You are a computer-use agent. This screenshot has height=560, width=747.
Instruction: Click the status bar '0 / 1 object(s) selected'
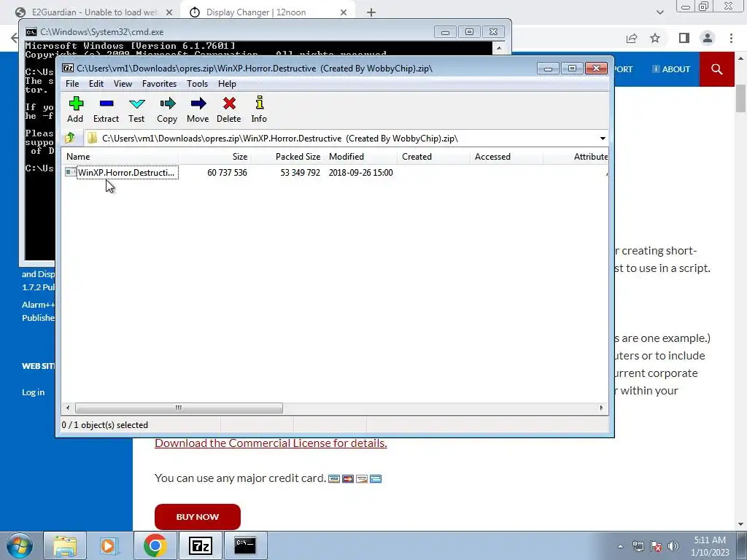tap(105, 425)
